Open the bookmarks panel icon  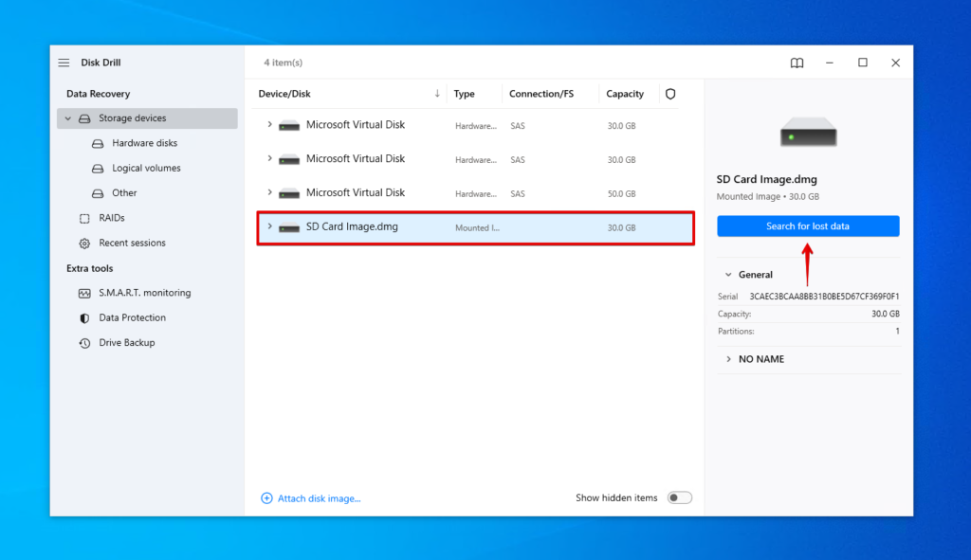(x=797, y=63)
